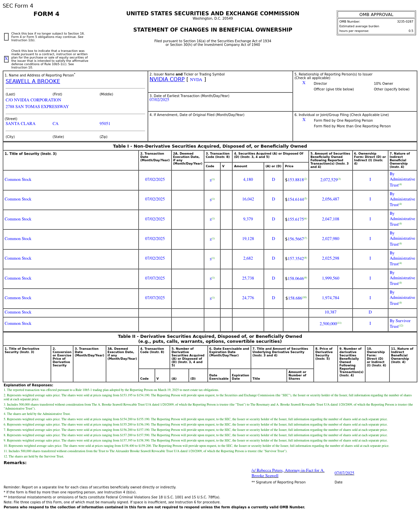This screenshot has height=517, width=420.
Task: Click the state value CA
Action: [55, 124]
